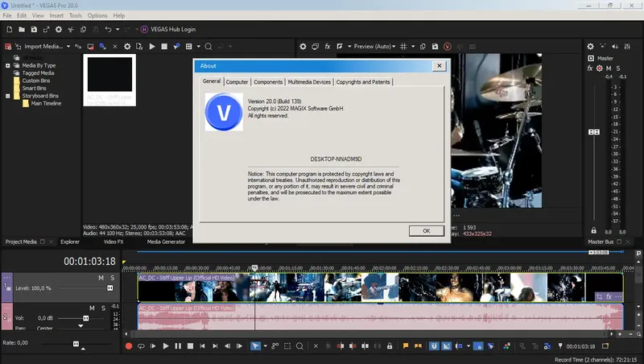Open the Multimedia Devices tab
The height and width of the screenshot is (364, 644).
[309, 82]
